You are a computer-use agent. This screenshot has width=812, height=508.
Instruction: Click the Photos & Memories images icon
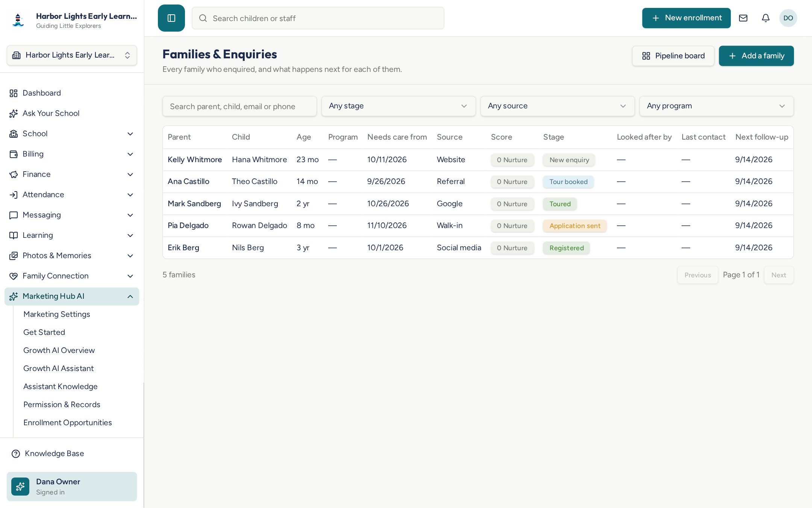pyautogui.click(x=14, y=256)
